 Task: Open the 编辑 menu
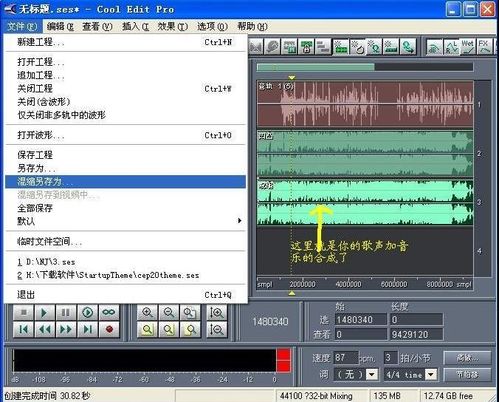[x=60, y=26]
